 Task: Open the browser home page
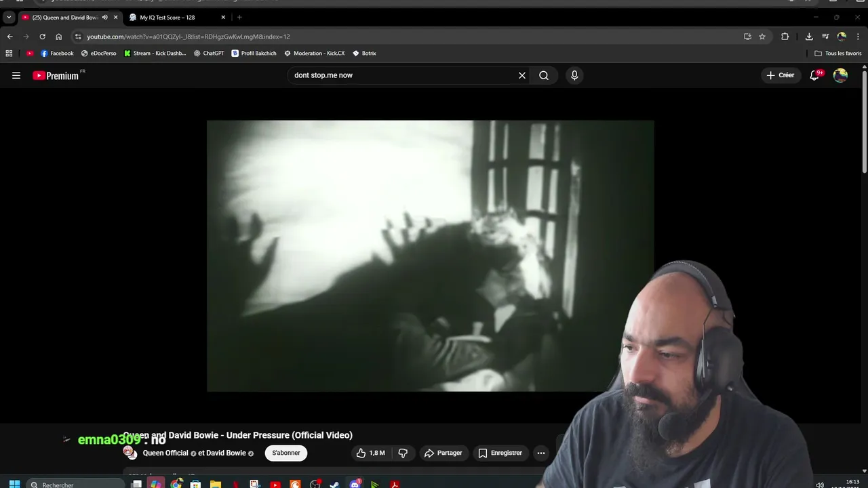[x=58, y=37]
